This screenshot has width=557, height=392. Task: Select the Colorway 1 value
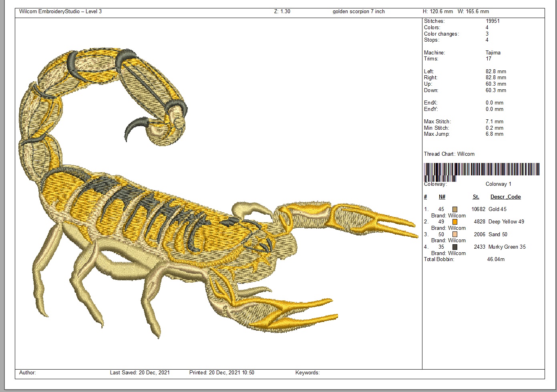tap(498, 184)
